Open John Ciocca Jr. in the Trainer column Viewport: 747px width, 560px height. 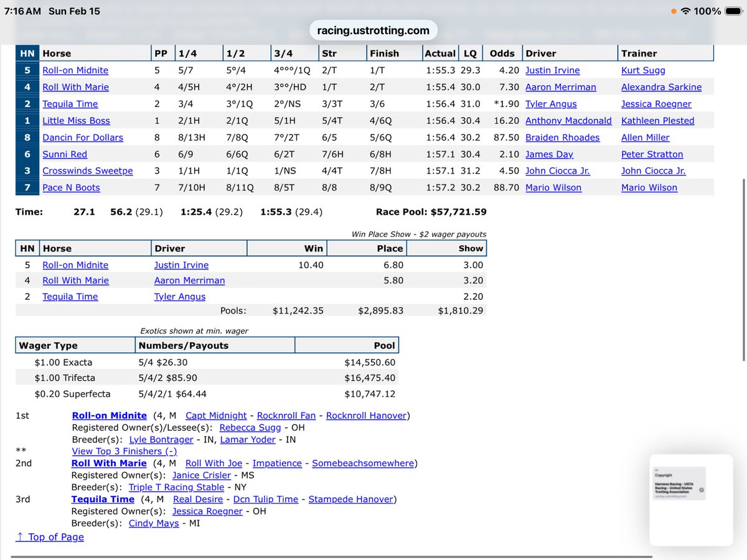[653, 170]
